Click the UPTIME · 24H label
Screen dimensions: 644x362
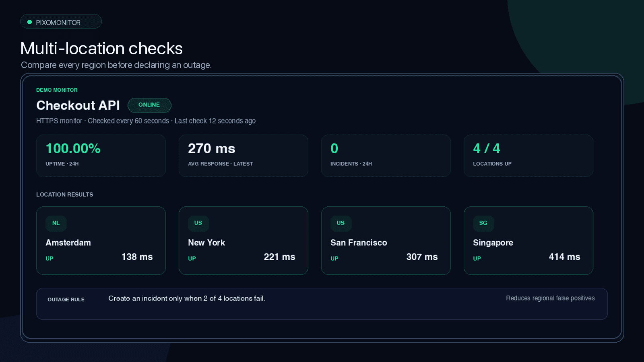62,164
